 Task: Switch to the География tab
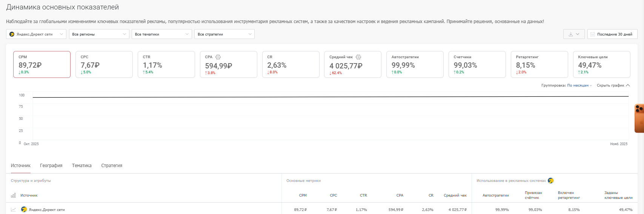coord(51,166)
